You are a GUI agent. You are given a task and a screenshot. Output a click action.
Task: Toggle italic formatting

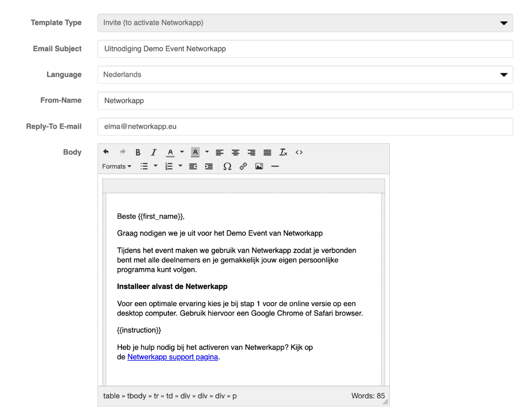click(x=154, y=152)
